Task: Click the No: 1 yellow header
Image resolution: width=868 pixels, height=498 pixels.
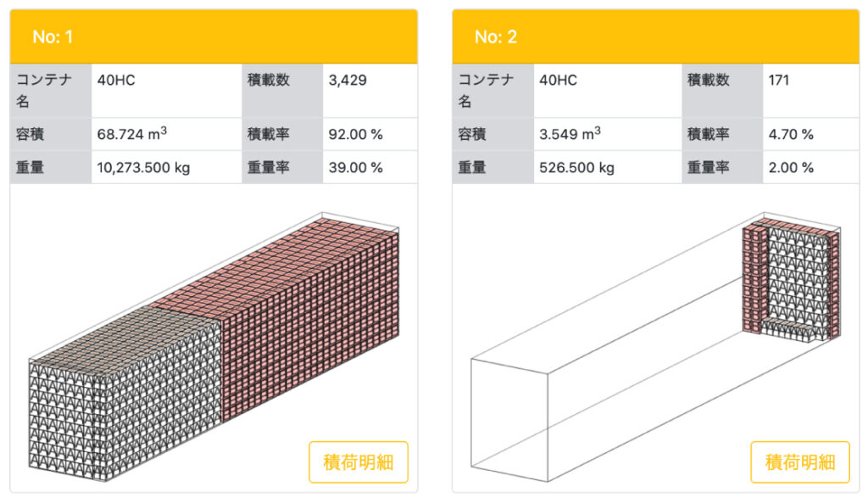Action: click(x=214, y=37)
